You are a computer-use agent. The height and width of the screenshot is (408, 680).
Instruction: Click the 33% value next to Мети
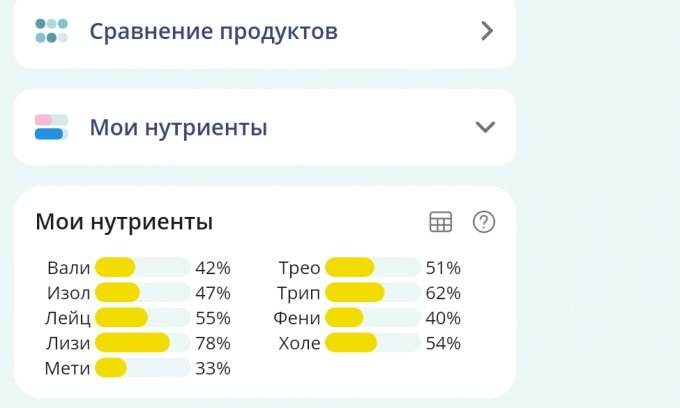[213, 368]
